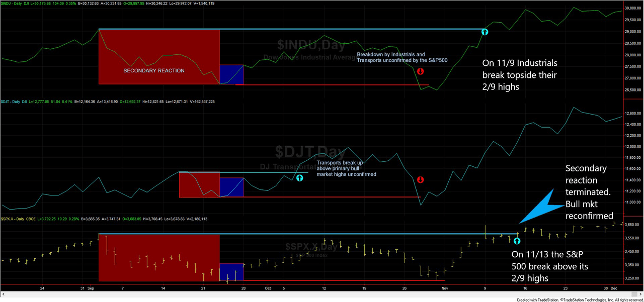
Task: Select the large red rectangle in $SPX.X panel
Action: click(x=159, y=257)
